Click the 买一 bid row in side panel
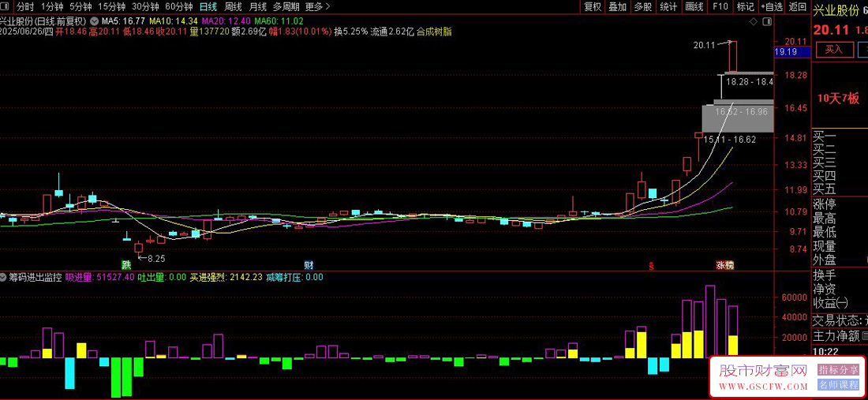868x400 pixels. 840,136
